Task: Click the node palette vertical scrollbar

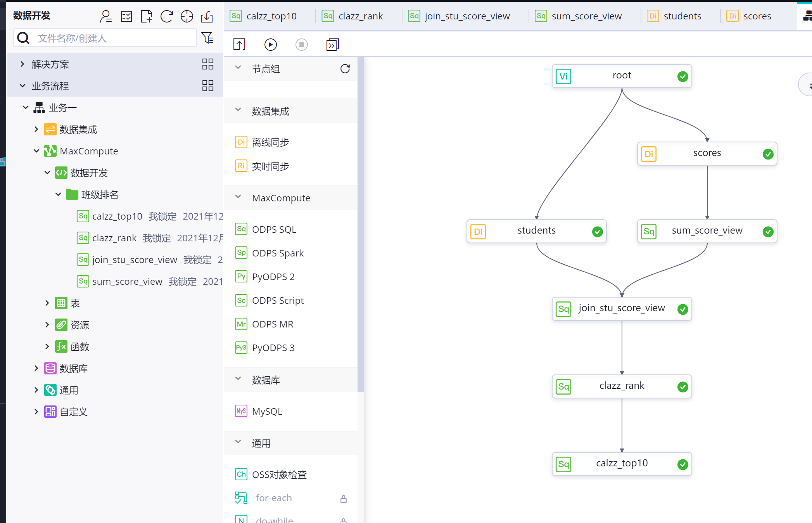Action: click(361, 225)
